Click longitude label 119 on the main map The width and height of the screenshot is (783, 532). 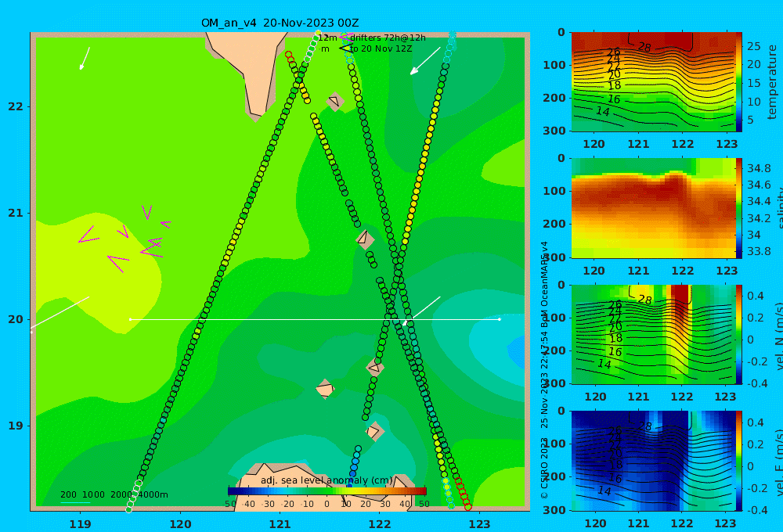point(81,524)
